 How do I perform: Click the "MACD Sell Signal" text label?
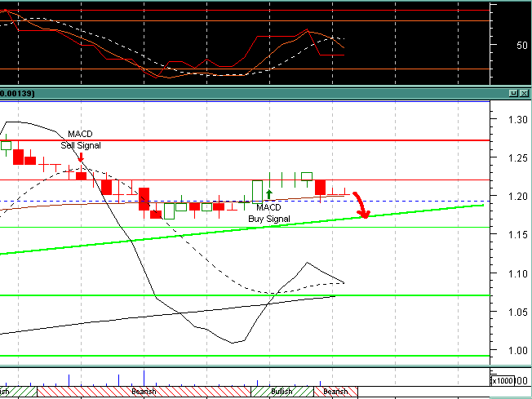point(81,140)
